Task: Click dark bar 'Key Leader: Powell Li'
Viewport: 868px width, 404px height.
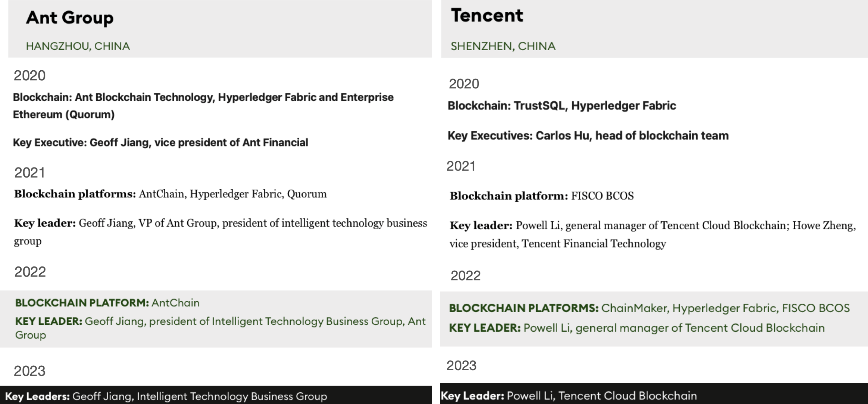Action: click(x=568, y=396)
